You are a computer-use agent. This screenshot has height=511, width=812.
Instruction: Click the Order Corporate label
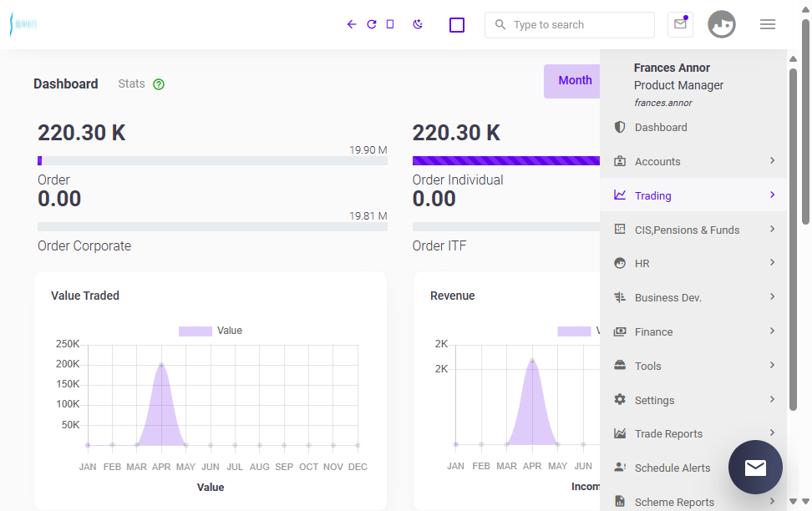(84, 246)
